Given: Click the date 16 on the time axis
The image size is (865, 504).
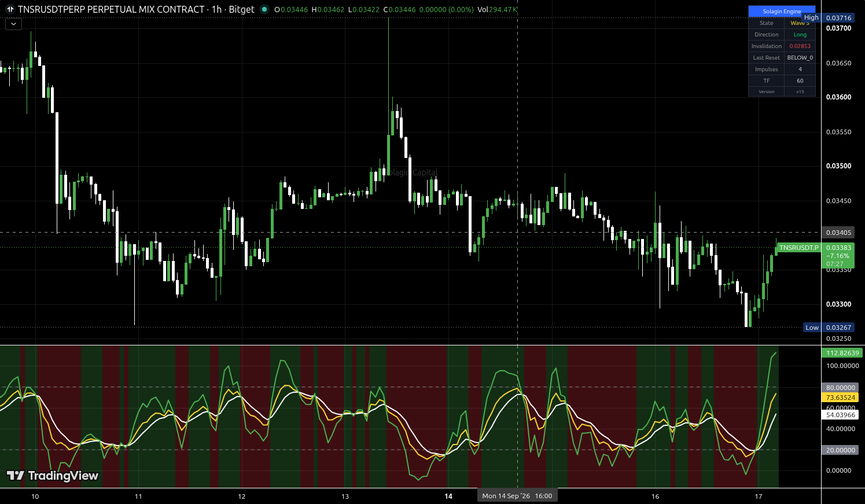Looking at the screenshot, I should (655, 496).
